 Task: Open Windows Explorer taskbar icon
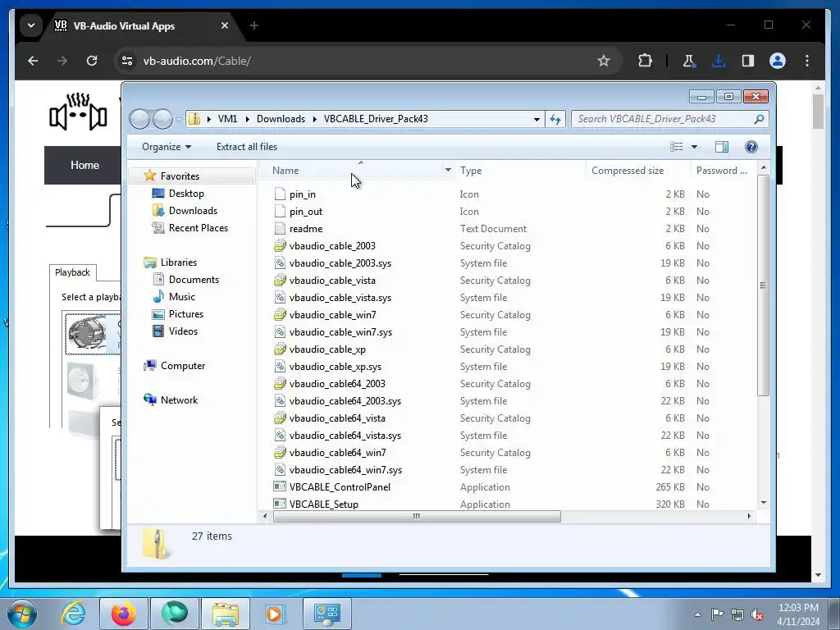click(x=226, y=614)
